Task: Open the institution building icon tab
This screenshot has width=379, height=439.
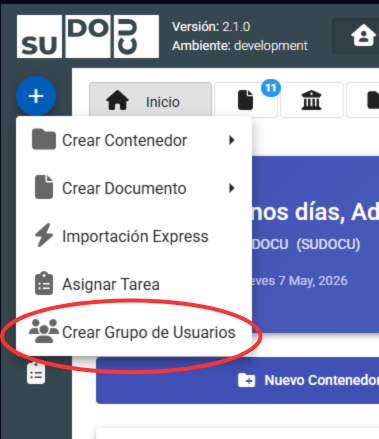Action: click(x=311, y=100)
